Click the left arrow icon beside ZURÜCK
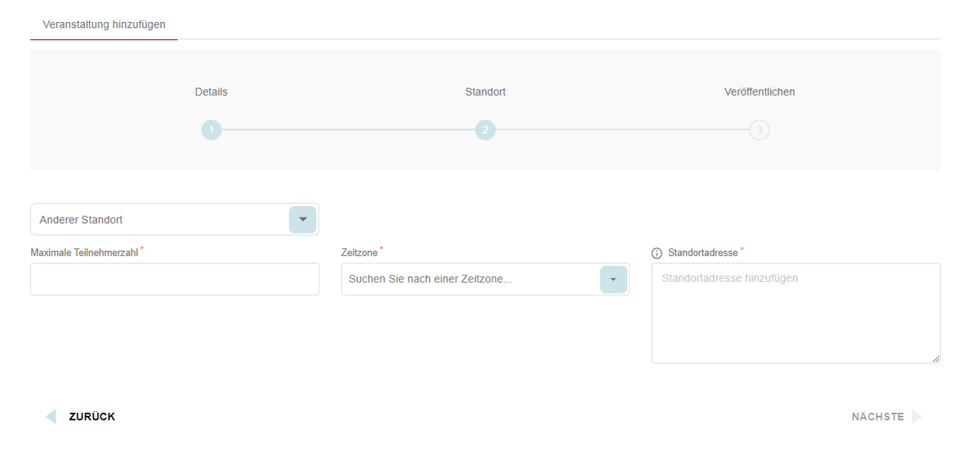Viewport: 980px width, 456px height. [51, 417]
